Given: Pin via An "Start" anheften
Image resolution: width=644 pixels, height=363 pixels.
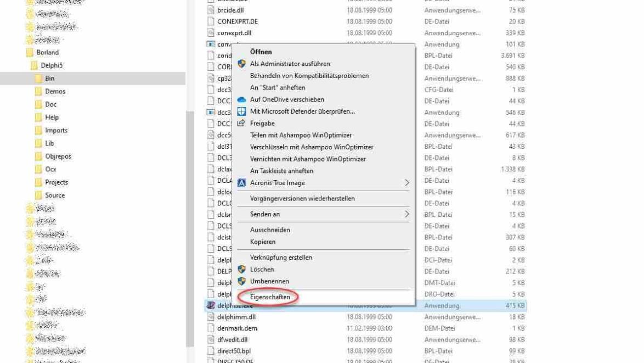Looking at the screenshot, I should pos(277,87).
